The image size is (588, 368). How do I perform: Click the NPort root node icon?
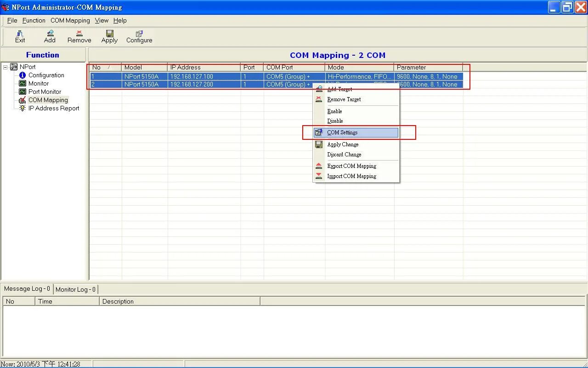14,67
